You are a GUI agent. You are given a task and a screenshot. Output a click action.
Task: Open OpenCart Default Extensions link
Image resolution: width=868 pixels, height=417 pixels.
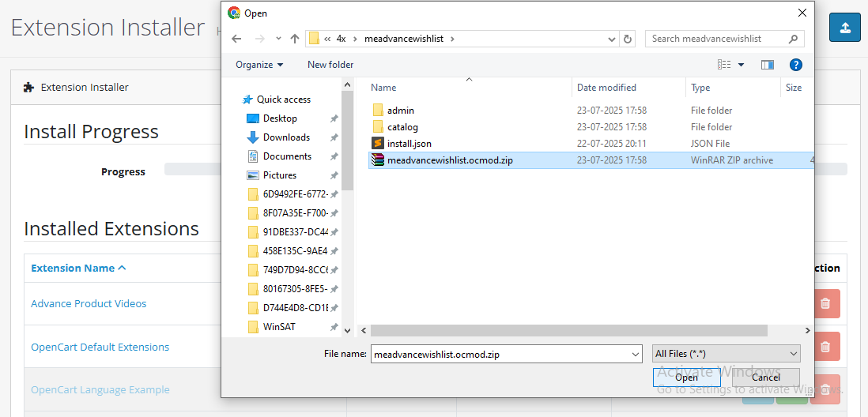[100, 347]
